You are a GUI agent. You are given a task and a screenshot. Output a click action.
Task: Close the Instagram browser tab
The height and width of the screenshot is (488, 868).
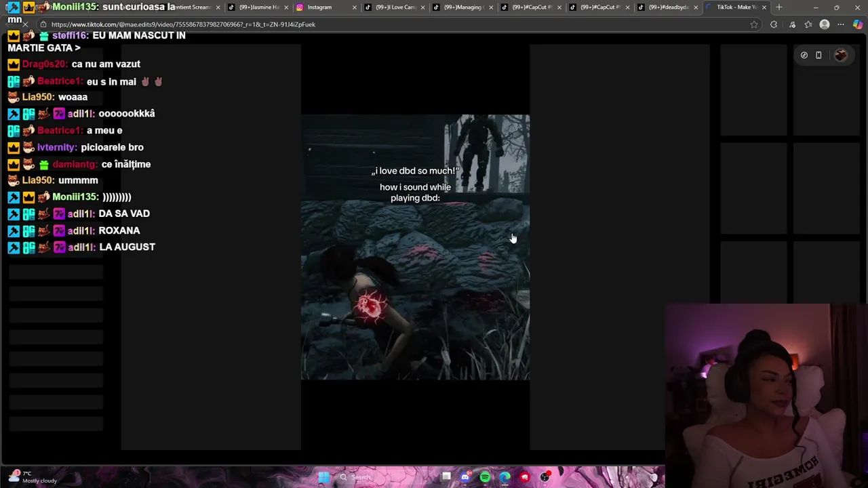click(x=354, y=7)
